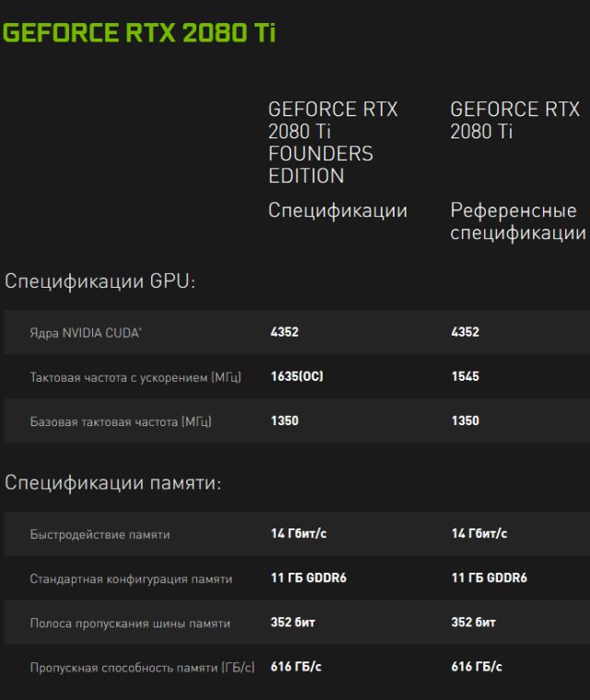Select "Базовая тактовая частота (МГц)" row label
Screen dimensions: 590x700
pos(121,421)
